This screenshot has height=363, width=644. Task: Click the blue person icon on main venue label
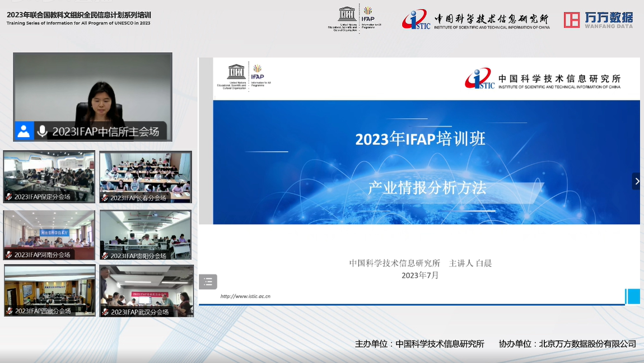click(24, 131)
